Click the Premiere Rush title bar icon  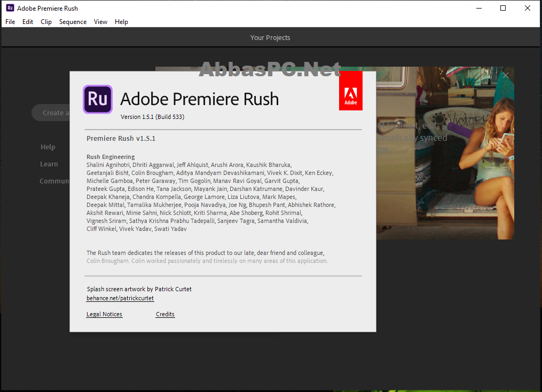(x=10, y=8)
